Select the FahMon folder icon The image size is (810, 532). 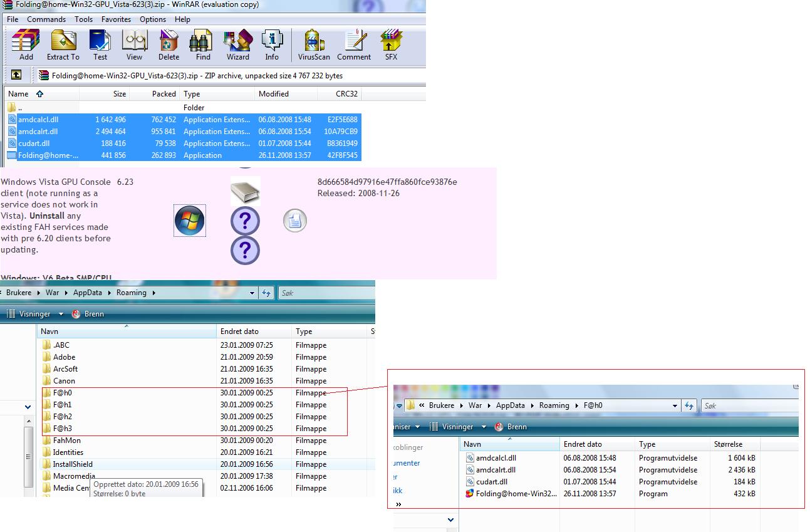click(x=46, y=441)
